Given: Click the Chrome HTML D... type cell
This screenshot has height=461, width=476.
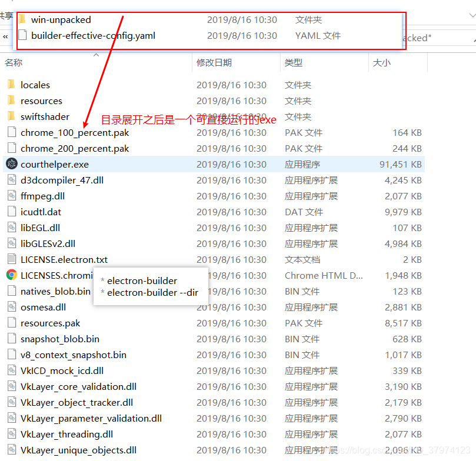Looking at the screenshot, I should tap(324, 275).
